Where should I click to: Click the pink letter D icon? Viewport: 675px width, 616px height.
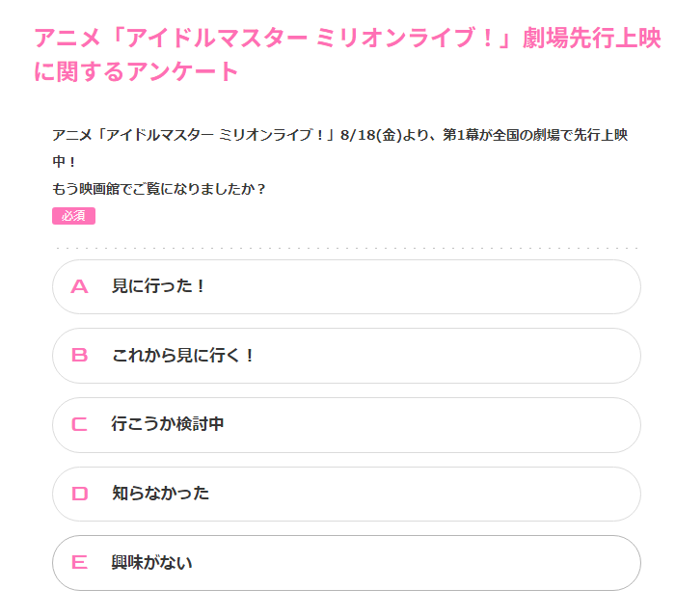(x=80, y=494)
